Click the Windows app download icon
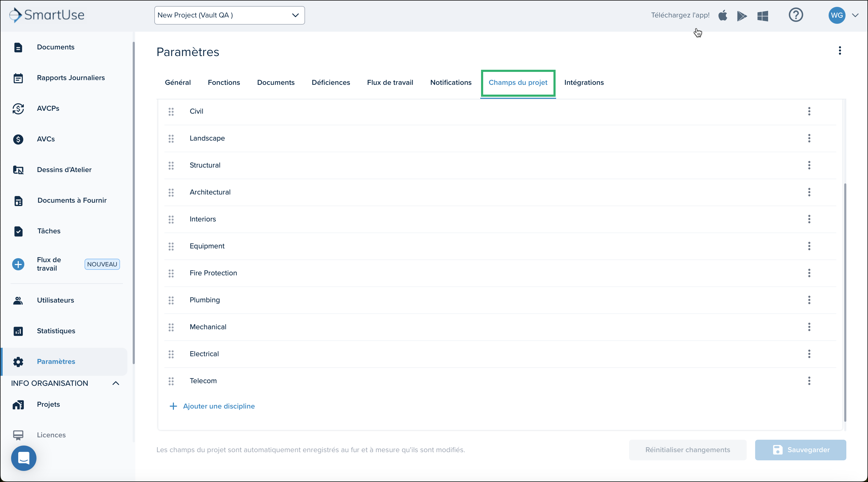This screenshot has height=482, width=868. [763, 16]
